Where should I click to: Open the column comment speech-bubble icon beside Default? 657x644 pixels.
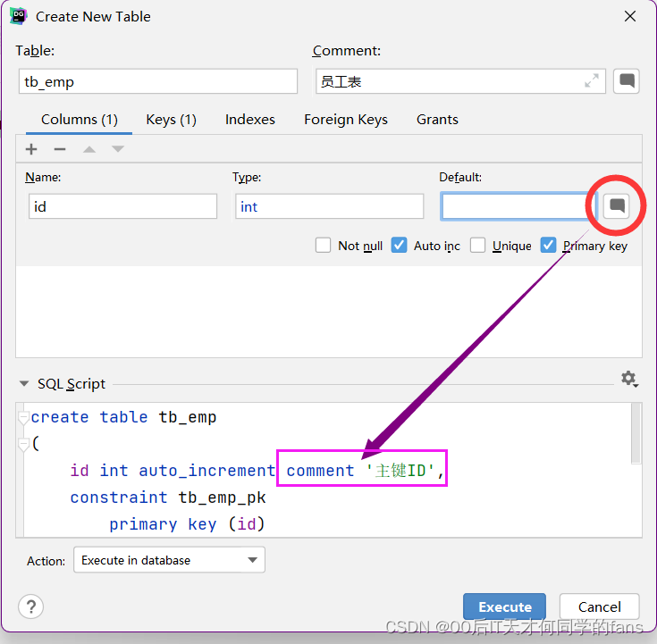pos(617,206)
